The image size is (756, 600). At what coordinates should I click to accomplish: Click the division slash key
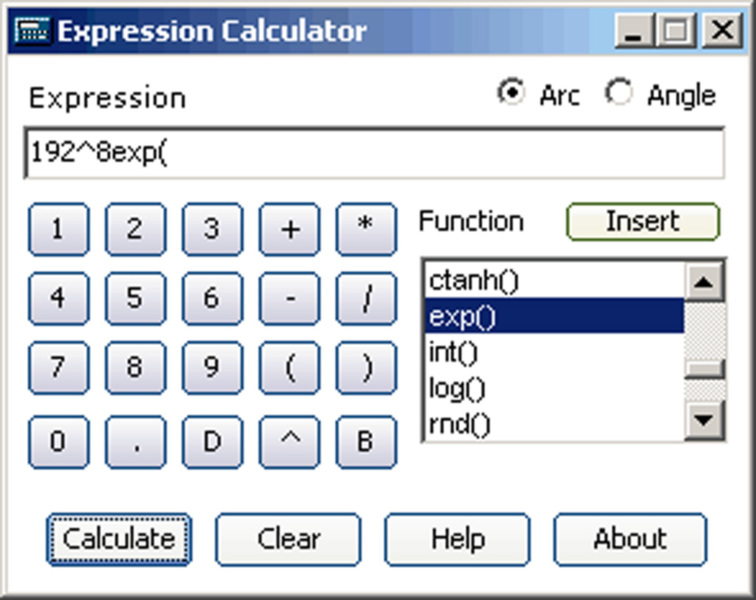click(x=366, y=298)
